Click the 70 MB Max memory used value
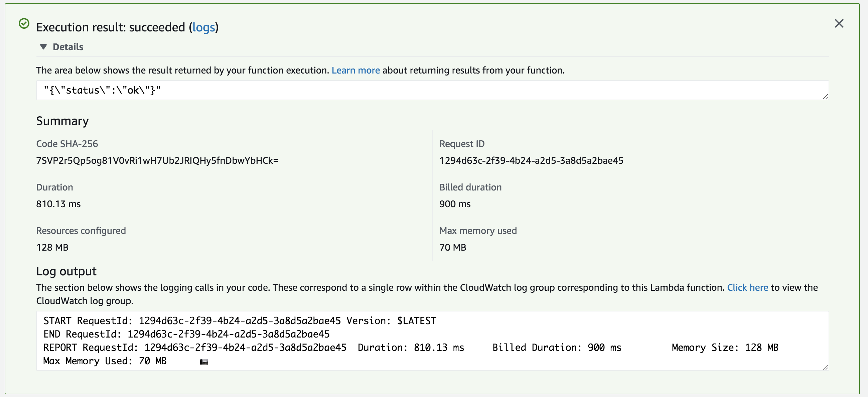The height and width of the screenshot is (397, 868). click(452, 247)
